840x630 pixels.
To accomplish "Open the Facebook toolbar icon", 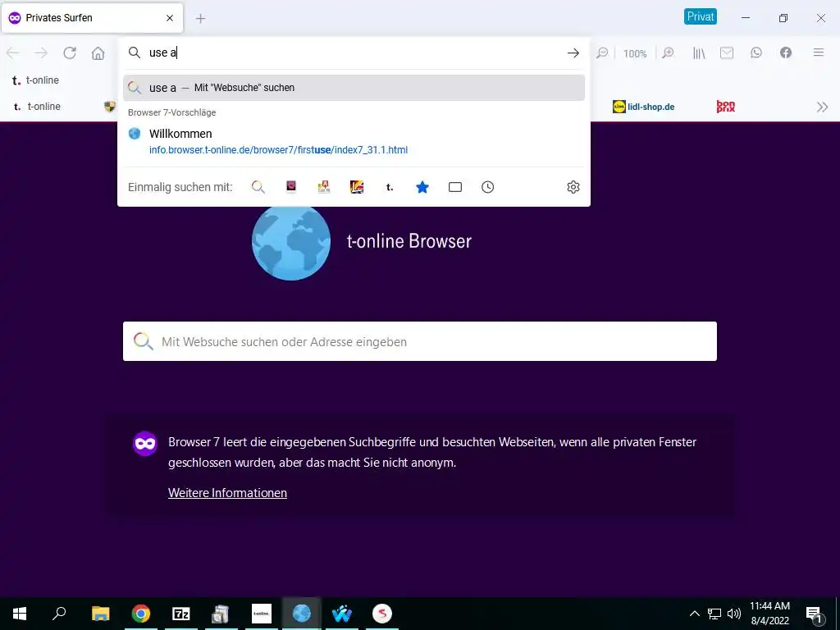I will [785, 52].
